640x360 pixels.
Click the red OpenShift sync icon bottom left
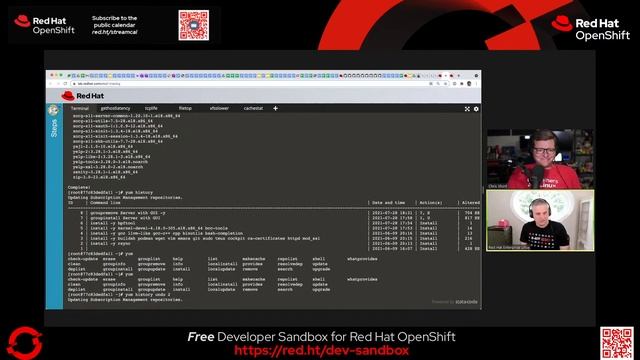(24, 343)
